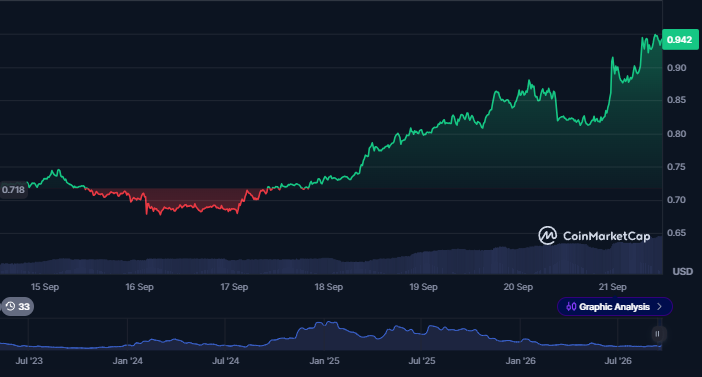Select the 20 Sep date label
The width and height of the screenshot is (702, 377).
[518, 287]
